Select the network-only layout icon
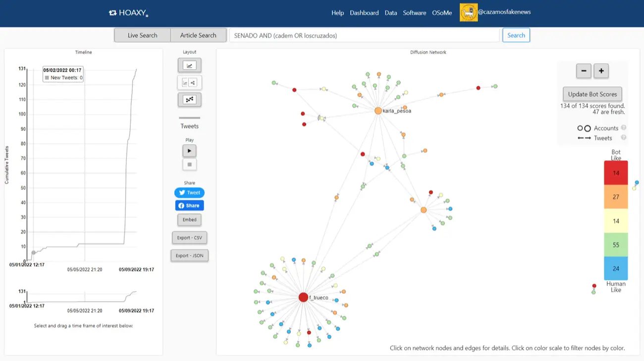The height and width of the screenshot is (361, 644). [189, 100]
